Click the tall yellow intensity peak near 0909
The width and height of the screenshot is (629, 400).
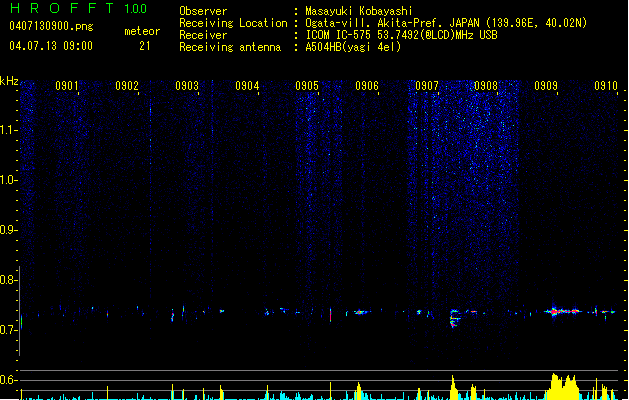563,387
